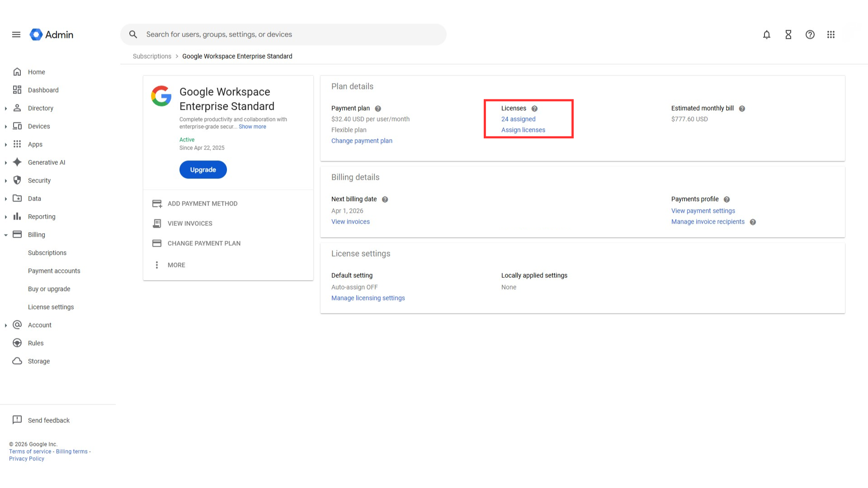868x488 pixels.
Task: Expand the Directory section arrow
Action: (5, 108)
